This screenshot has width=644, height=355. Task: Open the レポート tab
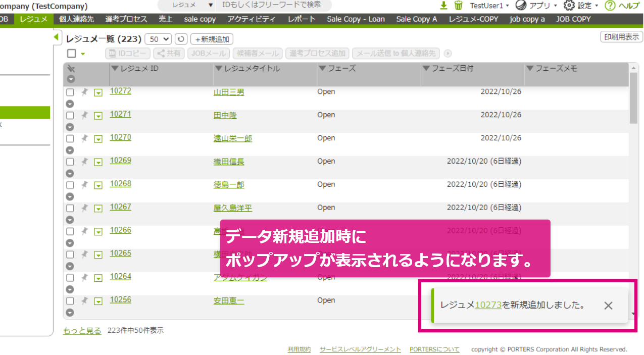(x=302, y=19)
